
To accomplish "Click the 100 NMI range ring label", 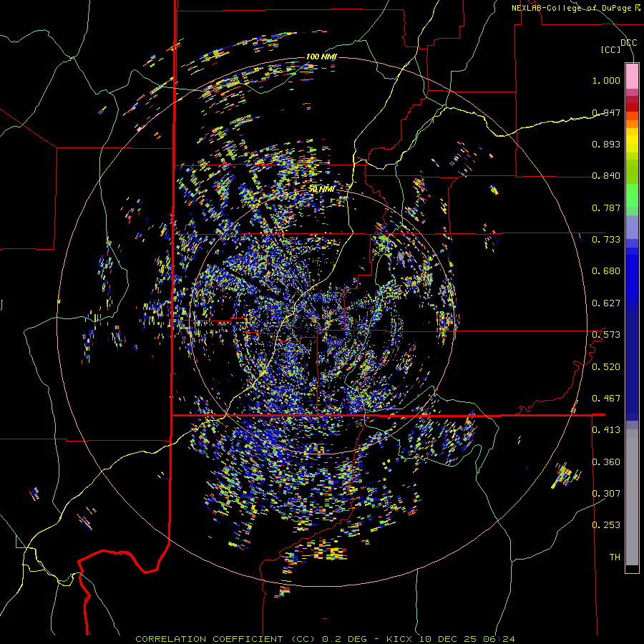I will click(321, 57).
